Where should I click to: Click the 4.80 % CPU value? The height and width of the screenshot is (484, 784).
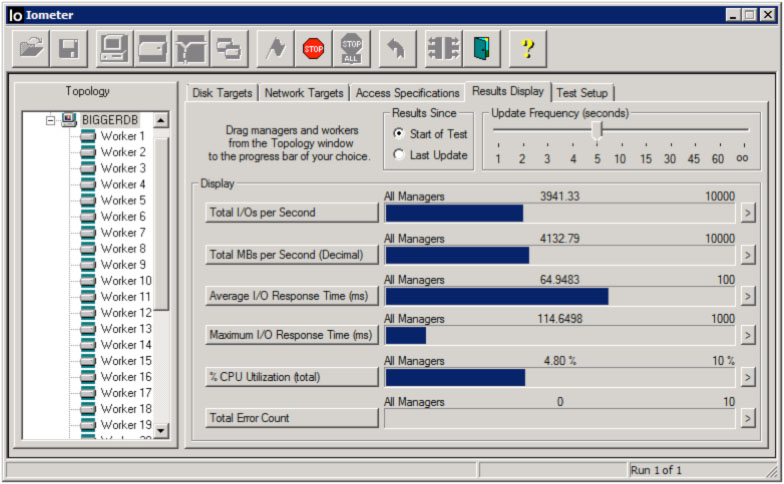tap(560, 360)
